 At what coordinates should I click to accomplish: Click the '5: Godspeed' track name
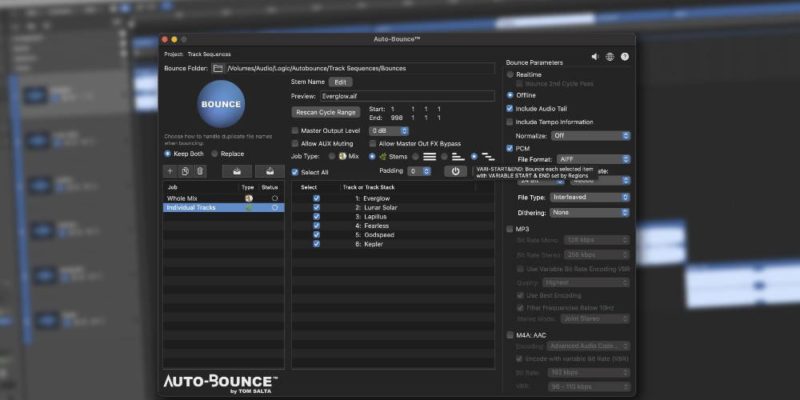click(374, 235)
